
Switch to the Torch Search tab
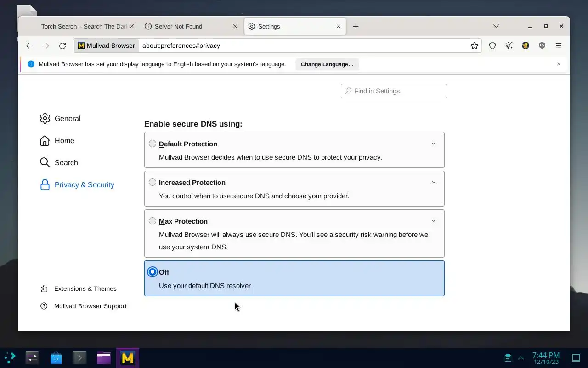pos(84,26)
